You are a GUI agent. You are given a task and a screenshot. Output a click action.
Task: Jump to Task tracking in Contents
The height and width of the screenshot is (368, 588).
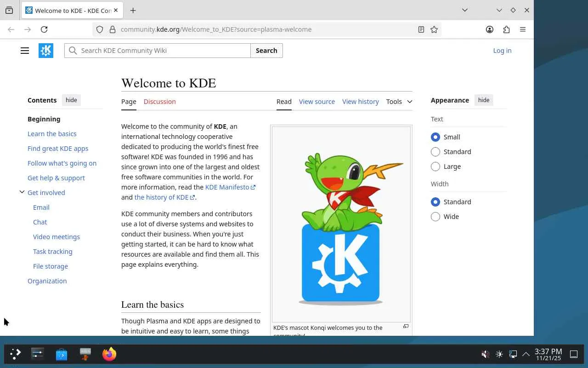(x=53, y=252)
